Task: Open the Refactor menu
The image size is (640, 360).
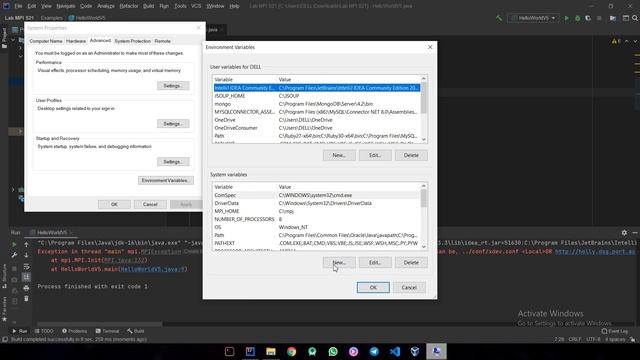Action: (x=129, y=6)
